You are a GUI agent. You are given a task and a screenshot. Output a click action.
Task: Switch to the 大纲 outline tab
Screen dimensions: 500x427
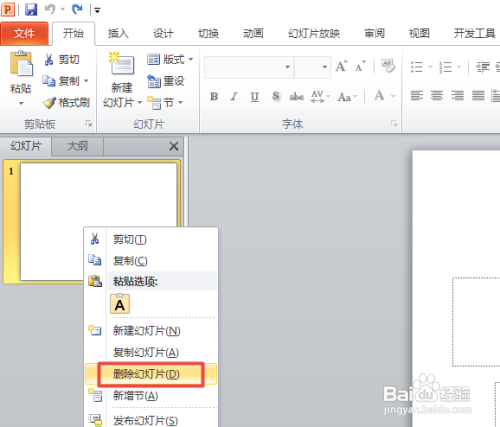click(x=78, y=146)
